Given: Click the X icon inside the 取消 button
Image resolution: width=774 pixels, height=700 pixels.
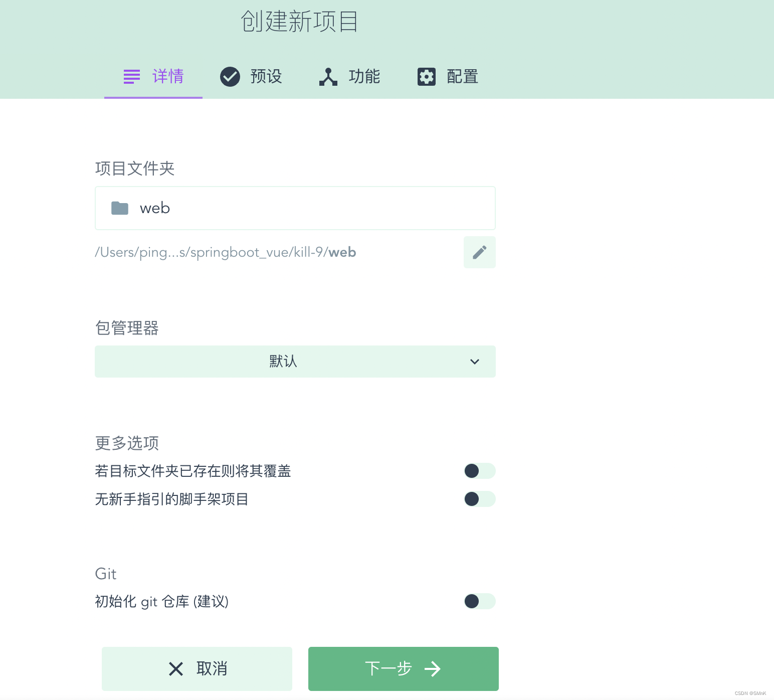Looking at the screenshot, I should click(x=175, y=669).
